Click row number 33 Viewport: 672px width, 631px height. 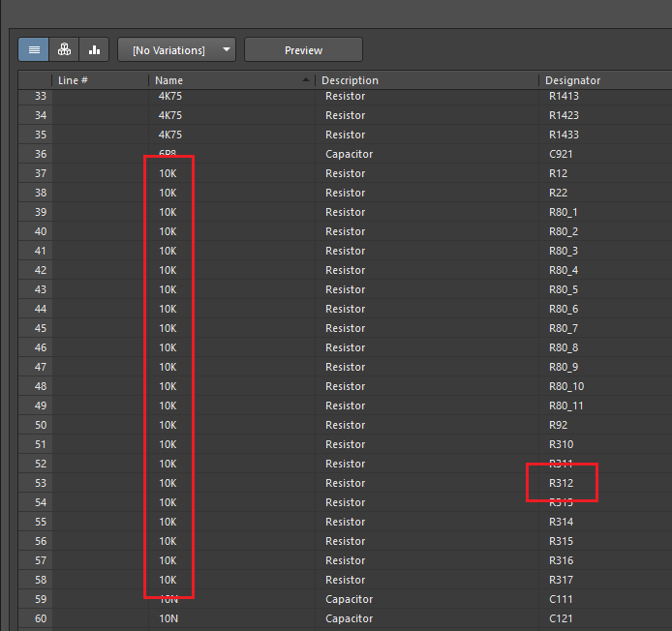(41, 96)
